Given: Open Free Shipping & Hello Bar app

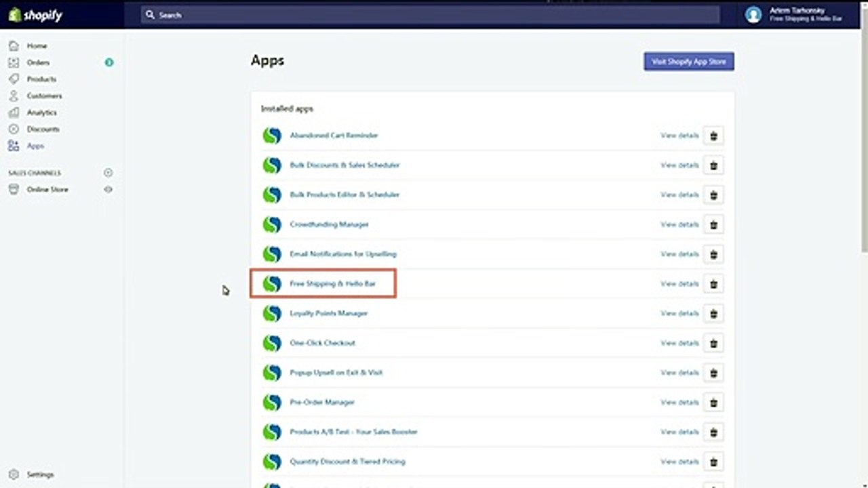Looking at the screenshot, I should coord(333,284).
